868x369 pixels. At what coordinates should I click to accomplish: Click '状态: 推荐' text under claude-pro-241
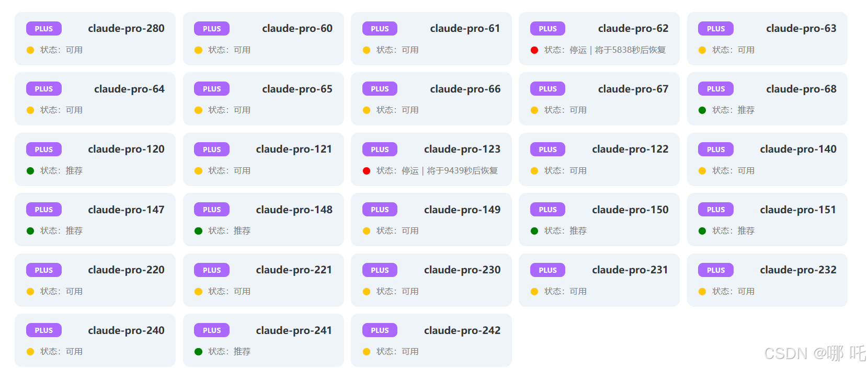pos(229,352)
